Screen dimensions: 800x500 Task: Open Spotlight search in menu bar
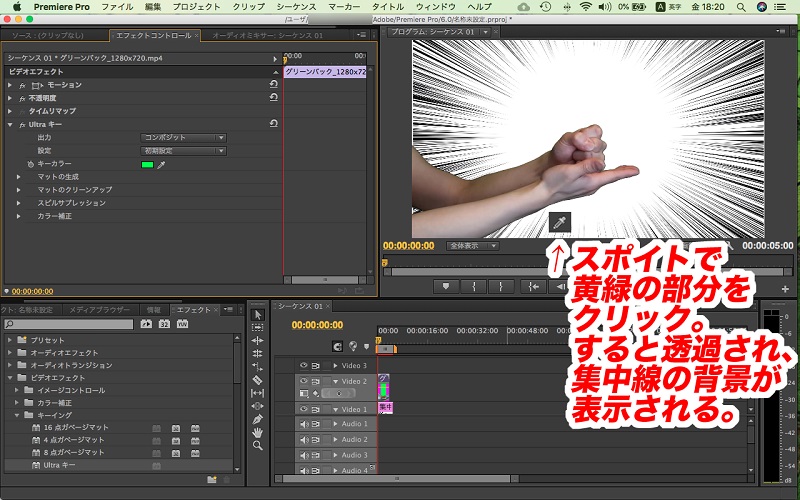pos(741,7)
